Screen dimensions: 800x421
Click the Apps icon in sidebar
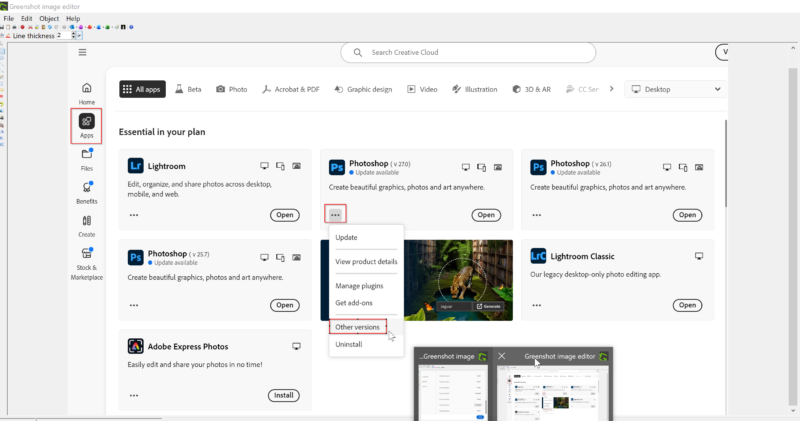(87, 125)
